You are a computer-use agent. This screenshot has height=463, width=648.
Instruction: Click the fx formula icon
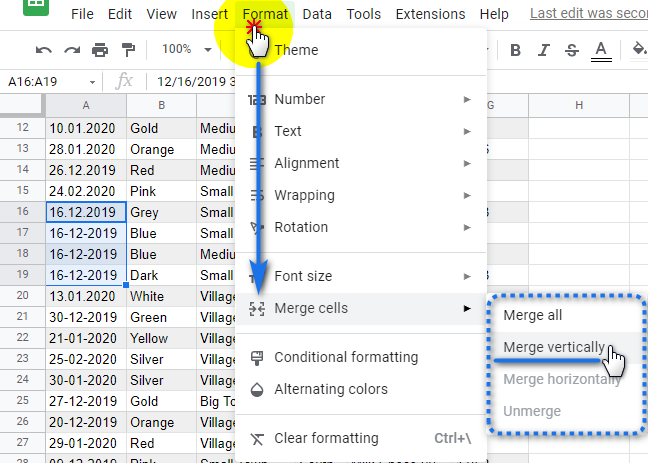tap(124, 81)
